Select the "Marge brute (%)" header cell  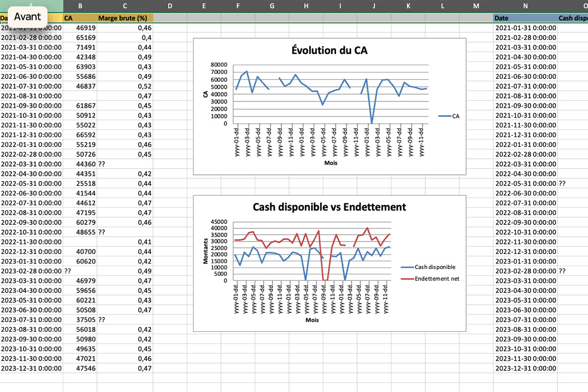tap(123, 18)
